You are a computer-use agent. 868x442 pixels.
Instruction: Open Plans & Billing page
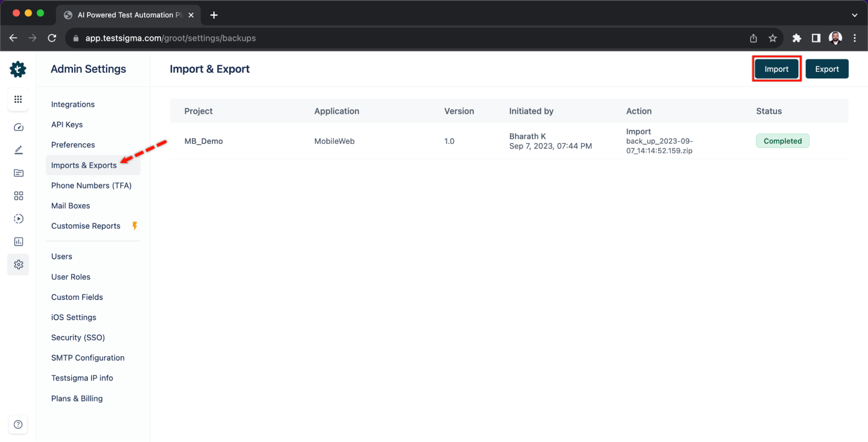pos(77,399)
